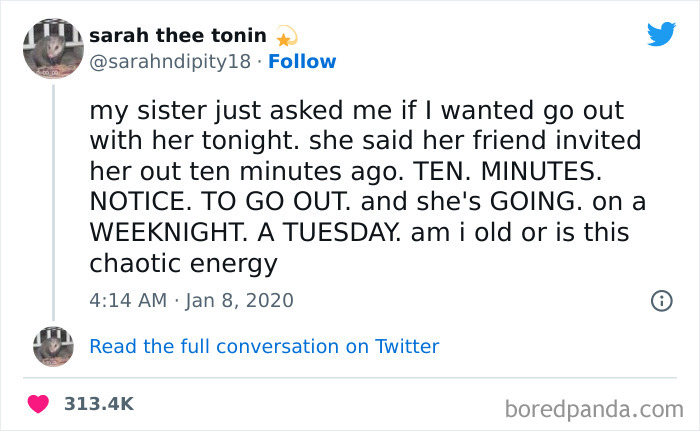View the 313.4K likes count
The image size is (700, 431).
click(x=98, y=404)
